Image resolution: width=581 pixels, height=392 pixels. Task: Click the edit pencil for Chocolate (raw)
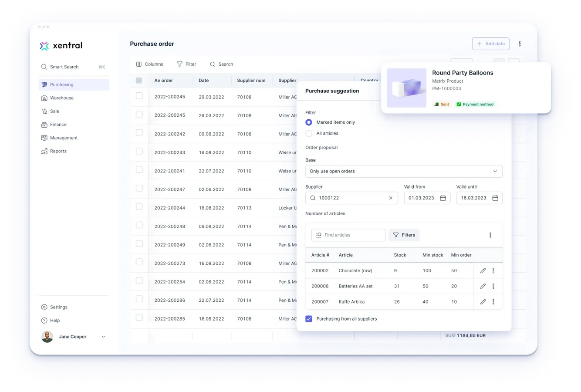pos(483,270)
